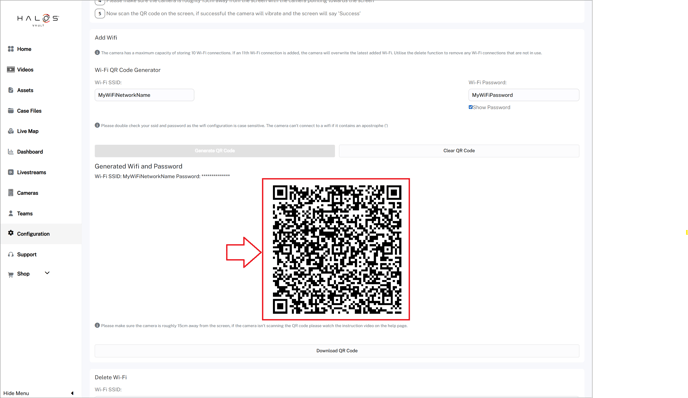This screenshot has height=398, width=688.
Task: Click info icon beside 15cm distance note
Action: pos(97,325)
